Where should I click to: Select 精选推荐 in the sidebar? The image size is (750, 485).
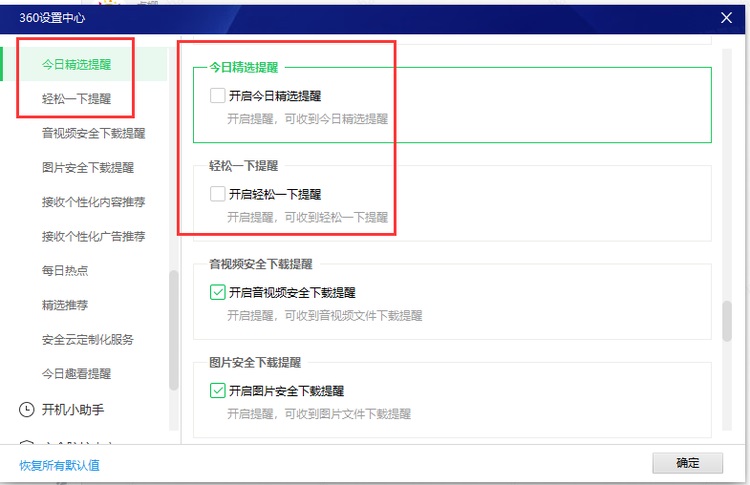[x=64, y=305]
